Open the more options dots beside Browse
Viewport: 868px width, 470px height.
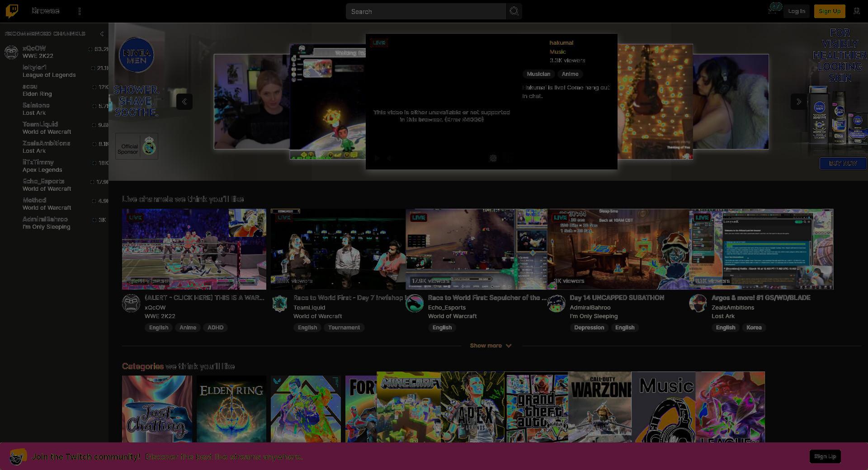pos(80,11)
